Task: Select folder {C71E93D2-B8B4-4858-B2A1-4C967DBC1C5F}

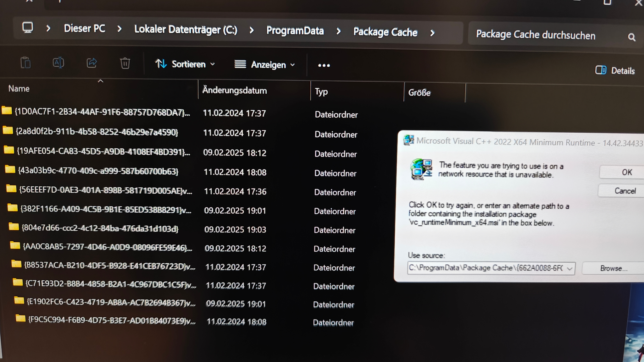Action: coord(111,284)
